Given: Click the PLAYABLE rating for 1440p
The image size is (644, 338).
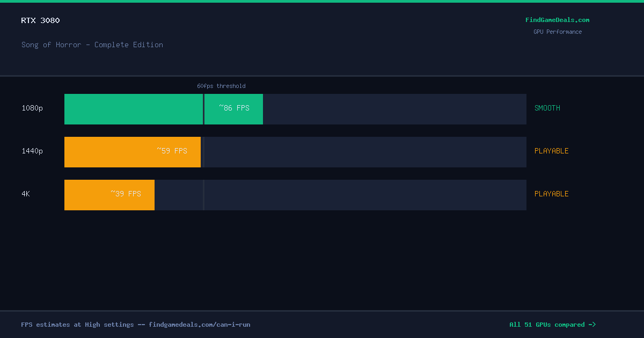Looking at the screenshot, I should 552,151.
